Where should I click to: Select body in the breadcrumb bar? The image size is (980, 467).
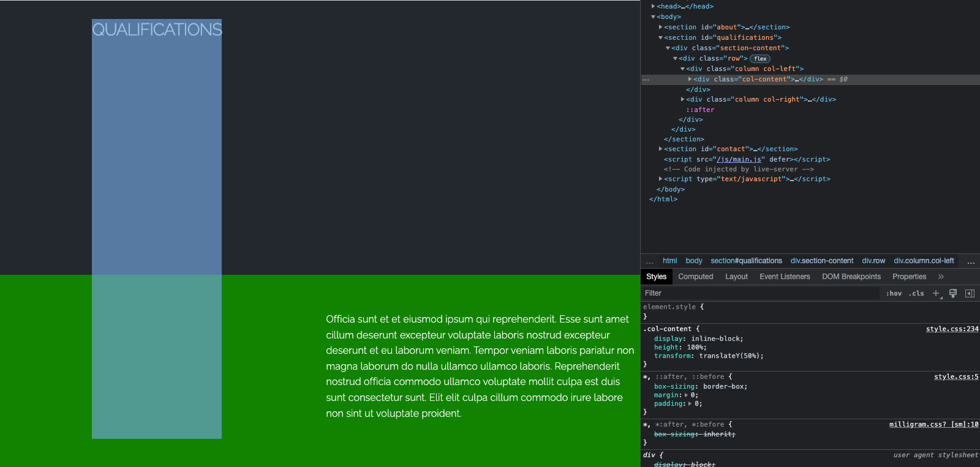click(x=694, y=261)
